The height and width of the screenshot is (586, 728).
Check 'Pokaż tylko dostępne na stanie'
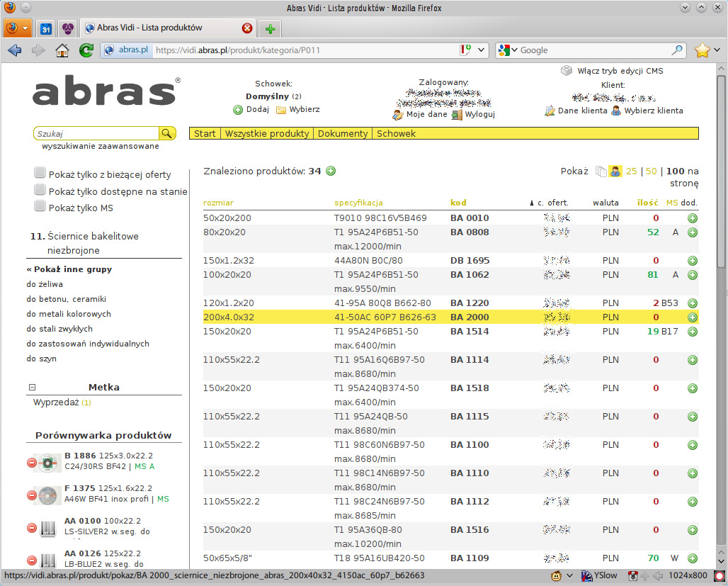tap(40, 191)
